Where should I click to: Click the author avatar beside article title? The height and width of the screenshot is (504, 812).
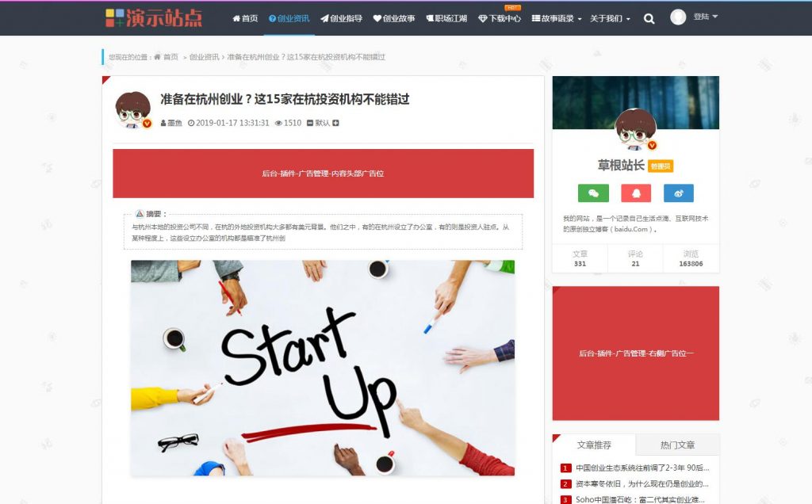tap(132, 109)
